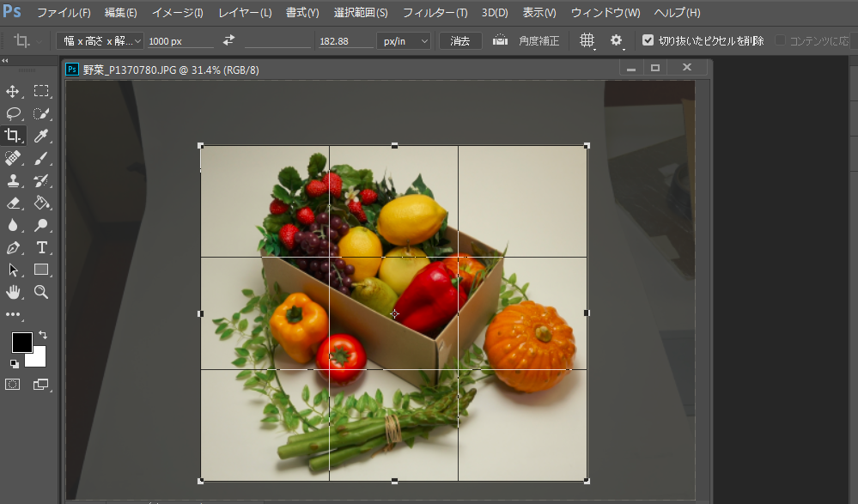Select the Crop tool in toolbox
858x504 pixels.
click(13, 135)
